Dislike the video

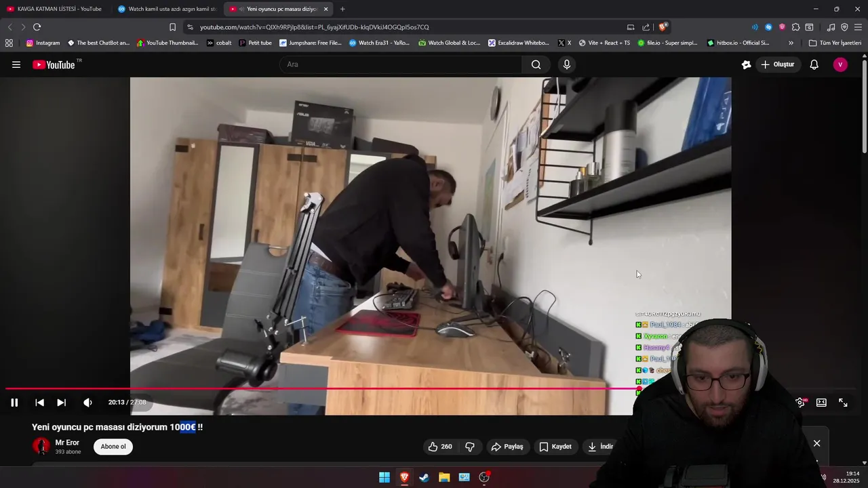coord(470,447)
